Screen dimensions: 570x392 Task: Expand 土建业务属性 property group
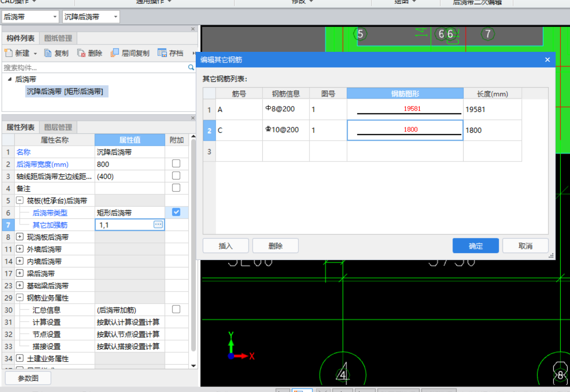pyautogui.click(x=20, y=358)
